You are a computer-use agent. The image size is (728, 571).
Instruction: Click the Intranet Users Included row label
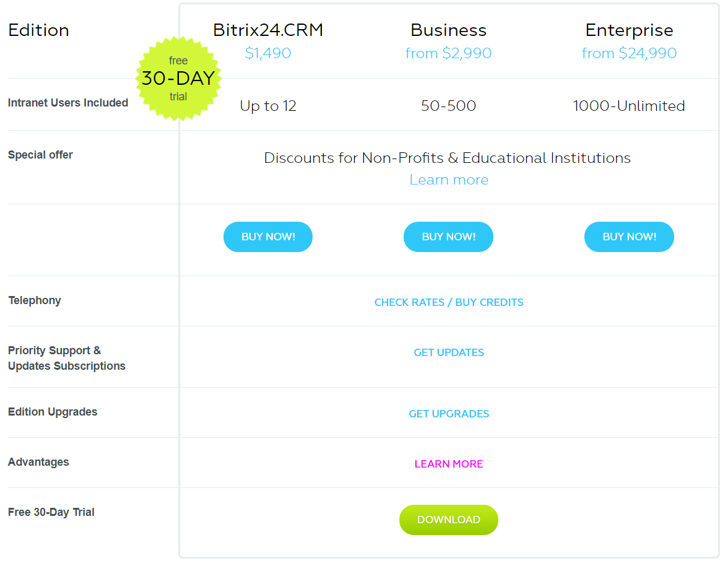[68, 103]
